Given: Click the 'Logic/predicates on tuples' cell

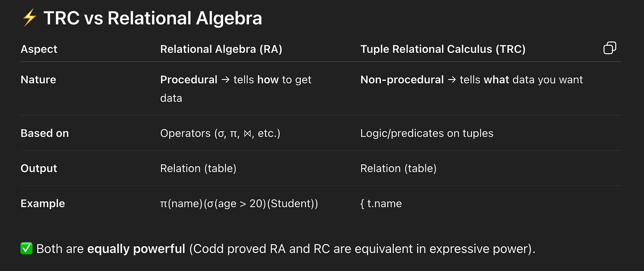Looking at the screenshot, I should point(427,133).
